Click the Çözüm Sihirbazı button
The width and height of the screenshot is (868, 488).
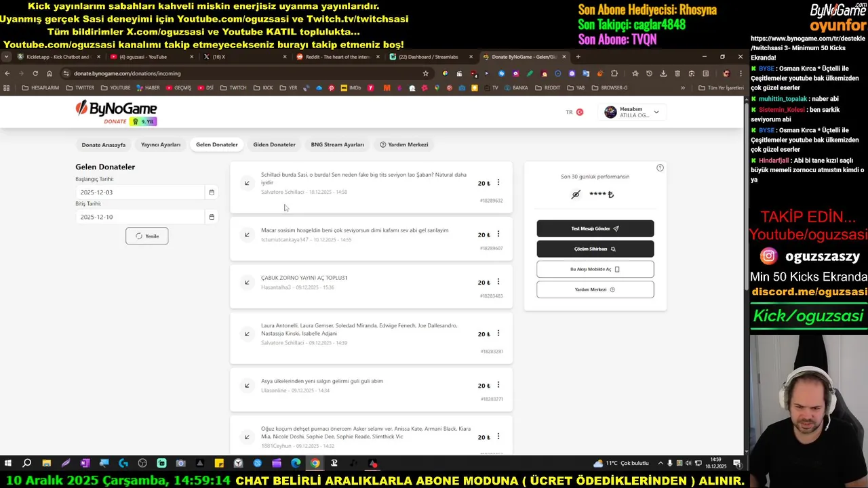pyautogui.click(x=595, y=249)
